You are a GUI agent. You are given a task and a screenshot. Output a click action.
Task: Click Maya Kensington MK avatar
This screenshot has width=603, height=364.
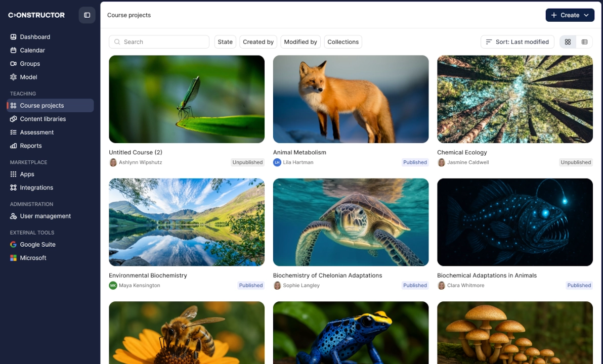point(113,285)
